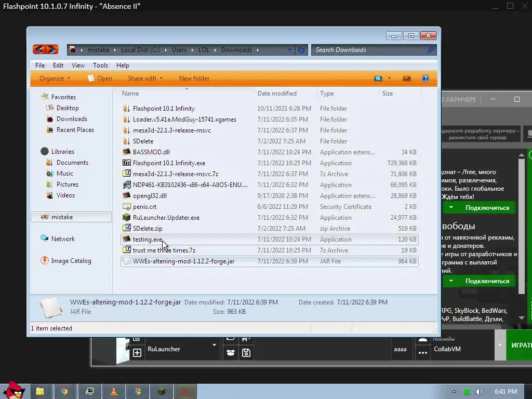This screenshot has height=399, width=532.
Task: Open the Minecraft block taskbar icon
Action: 162,392
